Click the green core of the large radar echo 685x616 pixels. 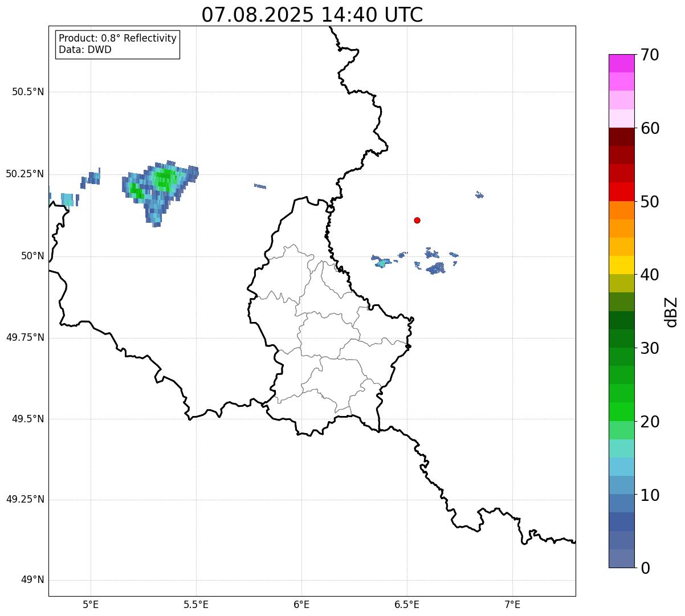click(165, 179)
